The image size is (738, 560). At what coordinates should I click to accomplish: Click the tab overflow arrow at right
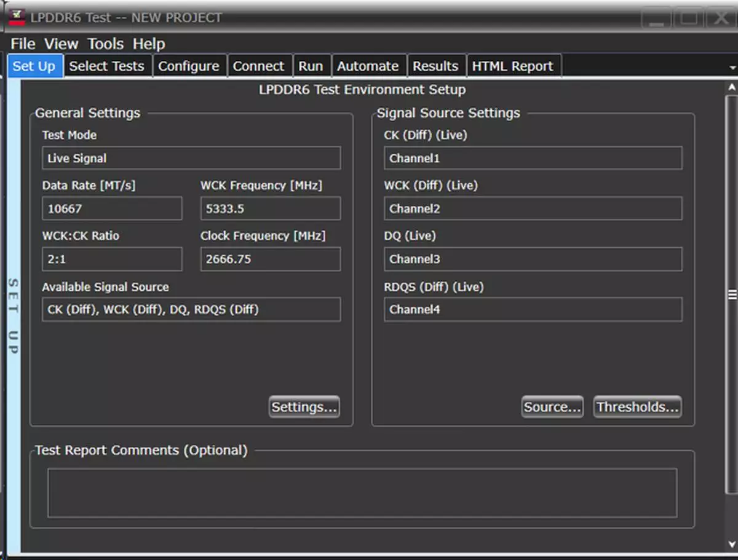732,67
